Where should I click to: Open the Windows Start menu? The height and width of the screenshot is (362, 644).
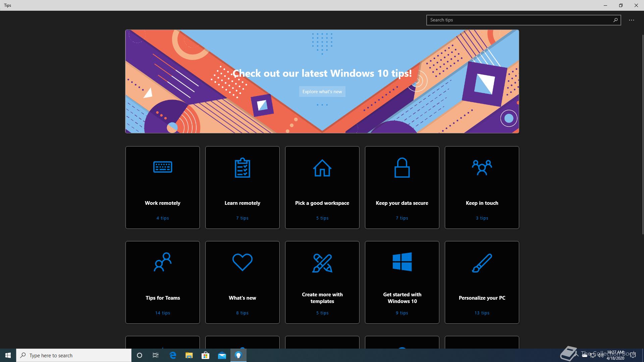click(8, 355)
